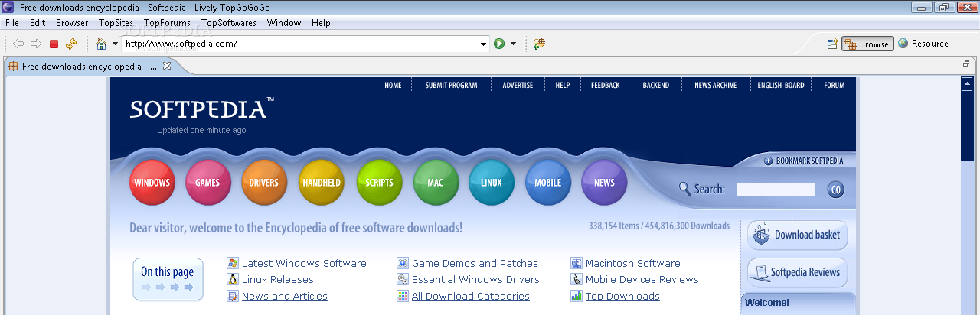The height and width of the screenshot is (315, 980).
Task: Click the green Go arrow button
Action: [x=499, y=44]
